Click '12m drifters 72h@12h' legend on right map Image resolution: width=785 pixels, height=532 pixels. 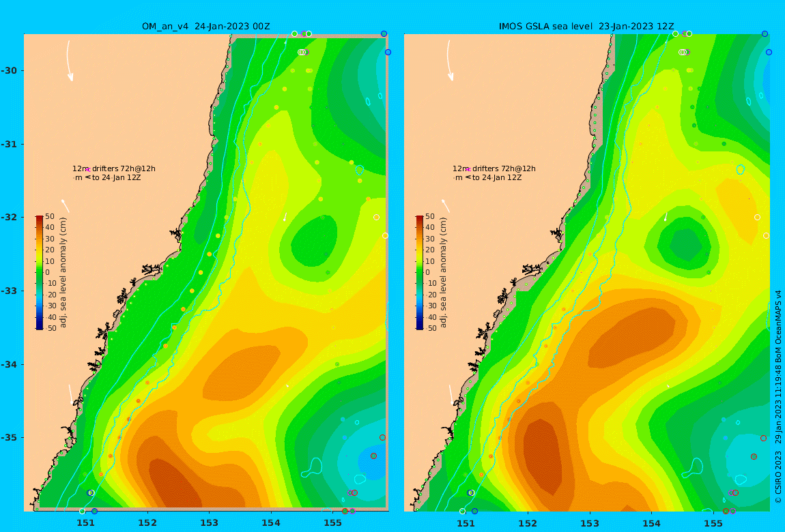pos(494,168)
